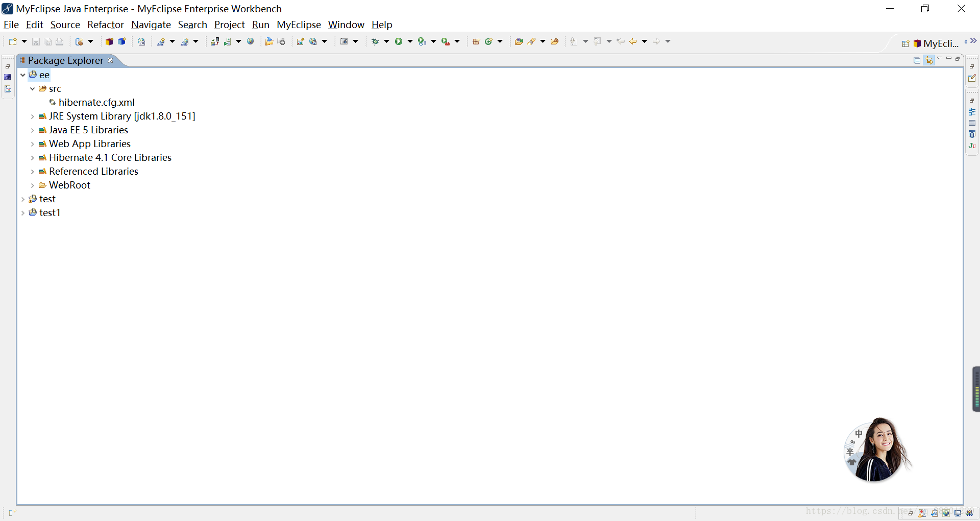This screenshot has width=980, height=521.
Task: Toggle Link with Editor in Package Explorer
Action: coord(929,60)
